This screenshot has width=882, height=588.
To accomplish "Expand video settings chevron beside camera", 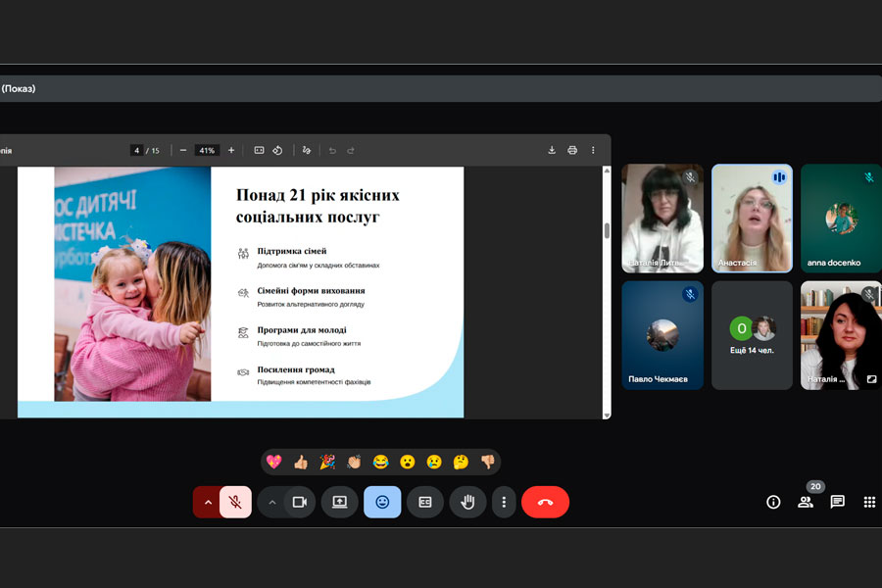I will (x=272, y=502).
